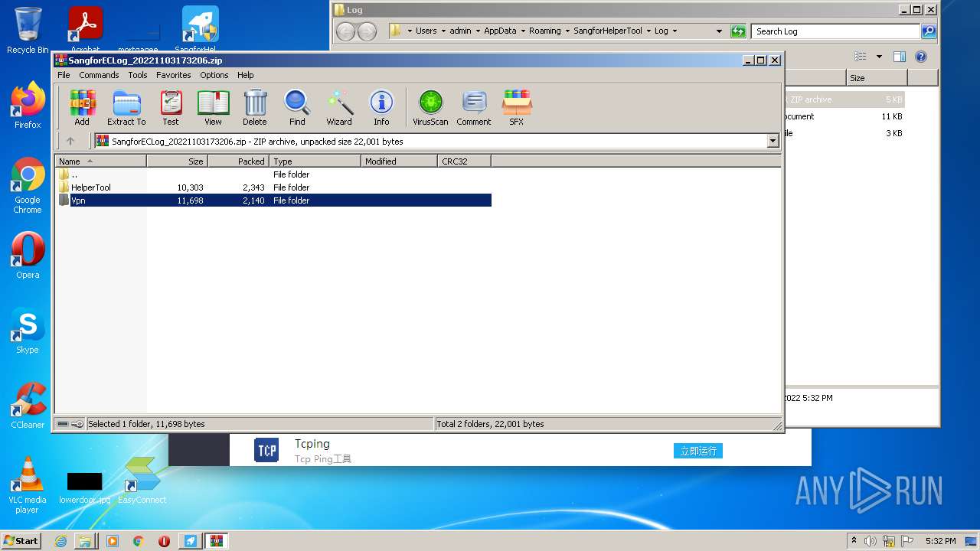
Task: Toggle preview pane in Log window
Action: 900,57
